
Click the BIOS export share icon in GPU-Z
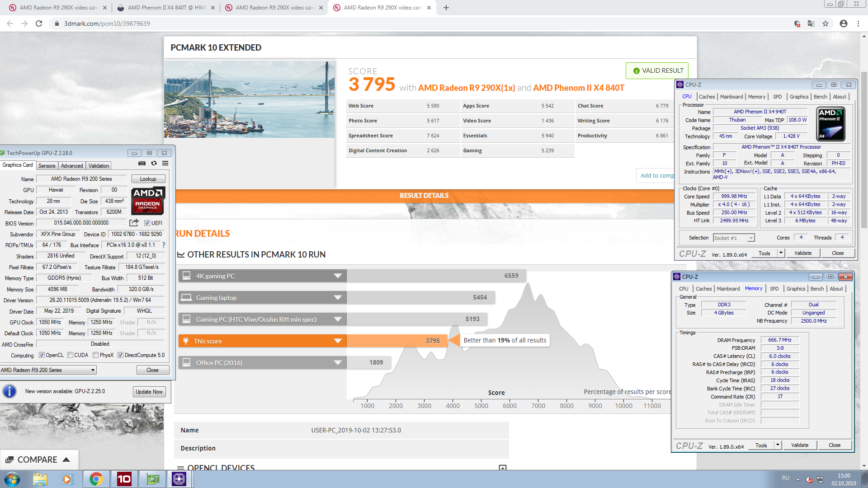[x=134, y=223]
